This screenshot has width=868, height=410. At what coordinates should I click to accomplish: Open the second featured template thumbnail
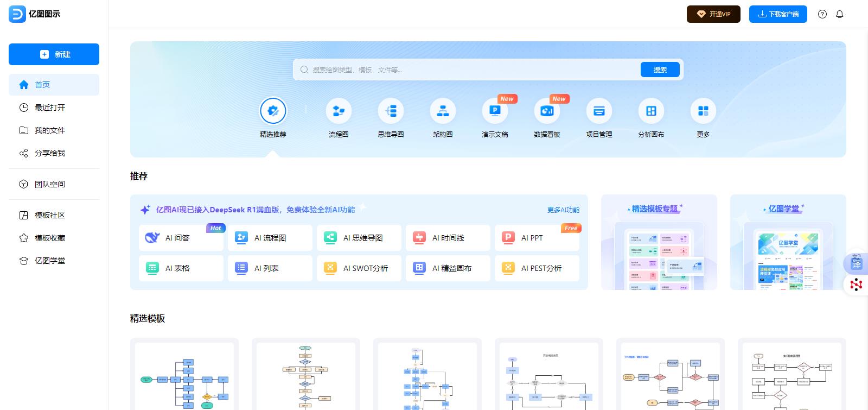[306, 374]
